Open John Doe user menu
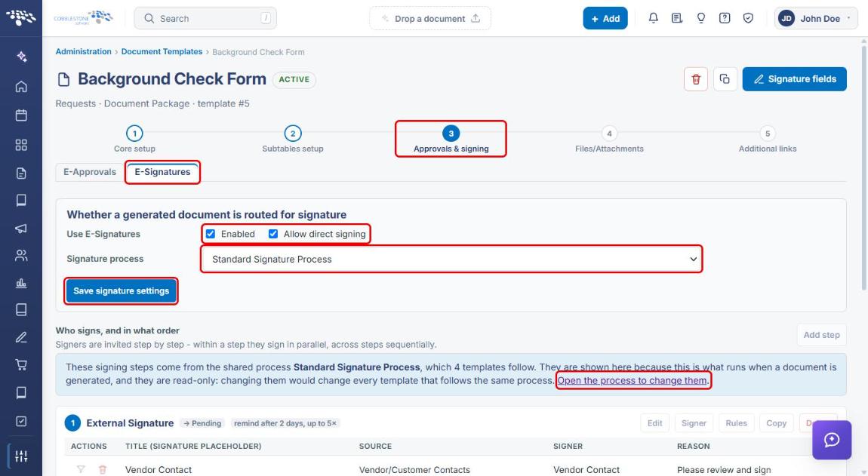Image resolution: width=868 pixels, height=476 pixels. click(x=815, y=18)
